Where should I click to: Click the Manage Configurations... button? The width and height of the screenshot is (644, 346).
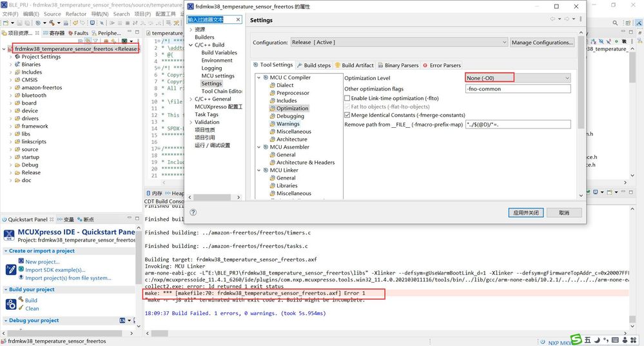coord(542,43)
